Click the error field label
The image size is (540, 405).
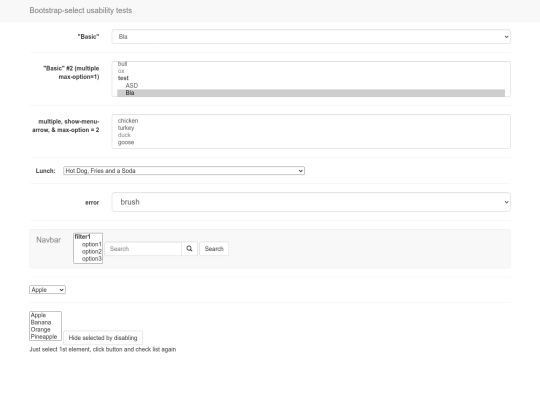tap(92, 202)
